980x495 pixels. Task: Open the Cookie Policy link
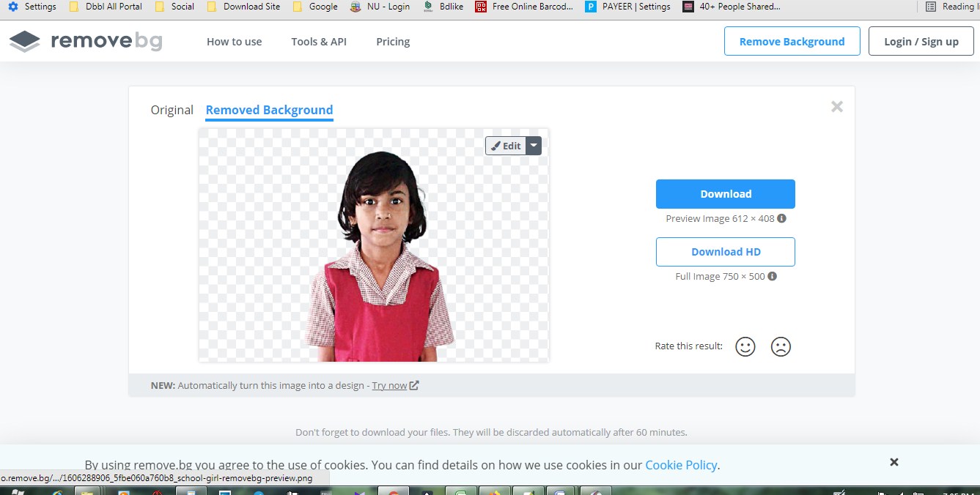tap(681, 465)
